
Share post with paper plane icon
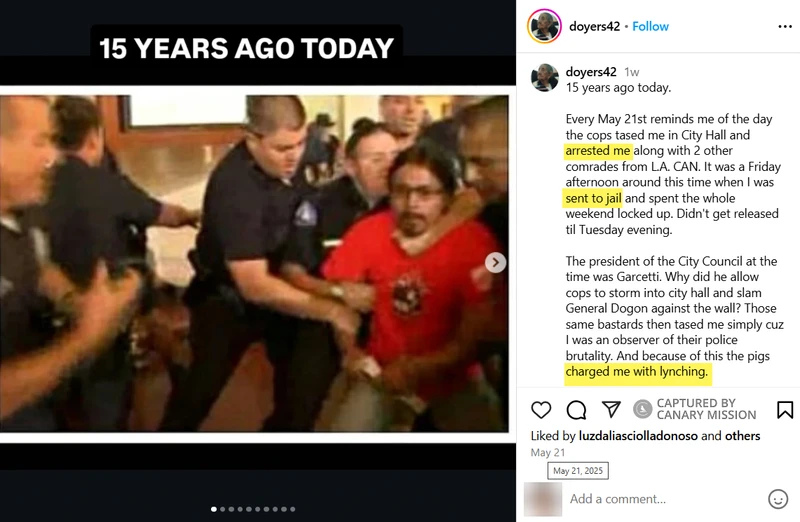coord(611,409)
